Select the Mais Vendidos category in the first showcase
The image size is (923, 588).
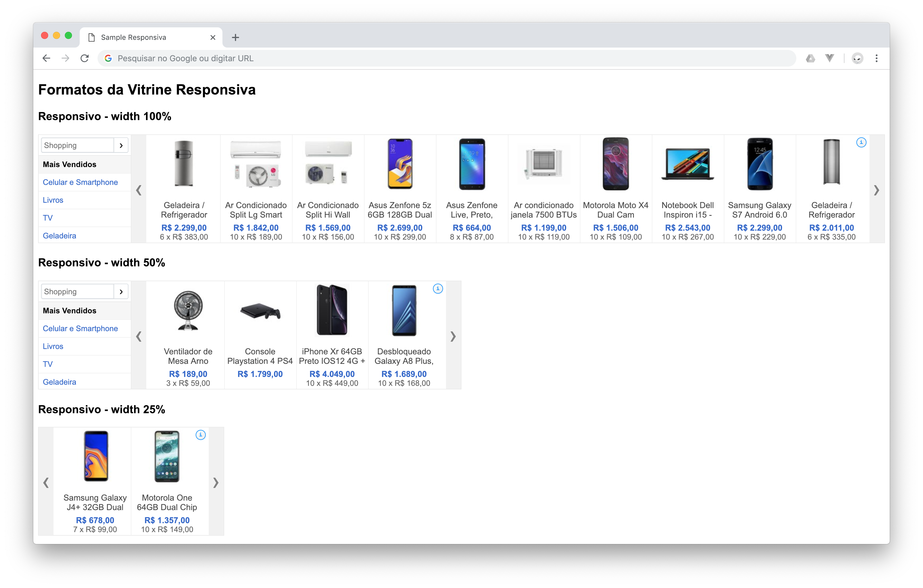coord(70,164)
